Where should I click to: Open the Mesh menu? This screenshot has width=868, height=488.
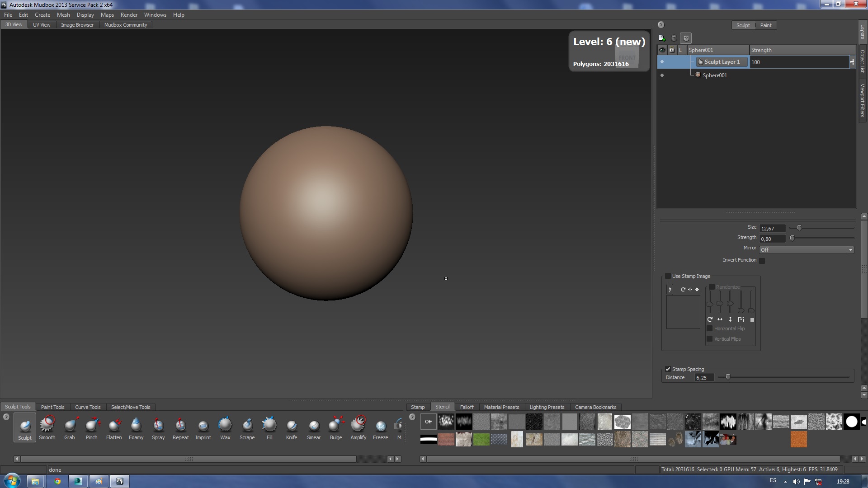[63, 15]
